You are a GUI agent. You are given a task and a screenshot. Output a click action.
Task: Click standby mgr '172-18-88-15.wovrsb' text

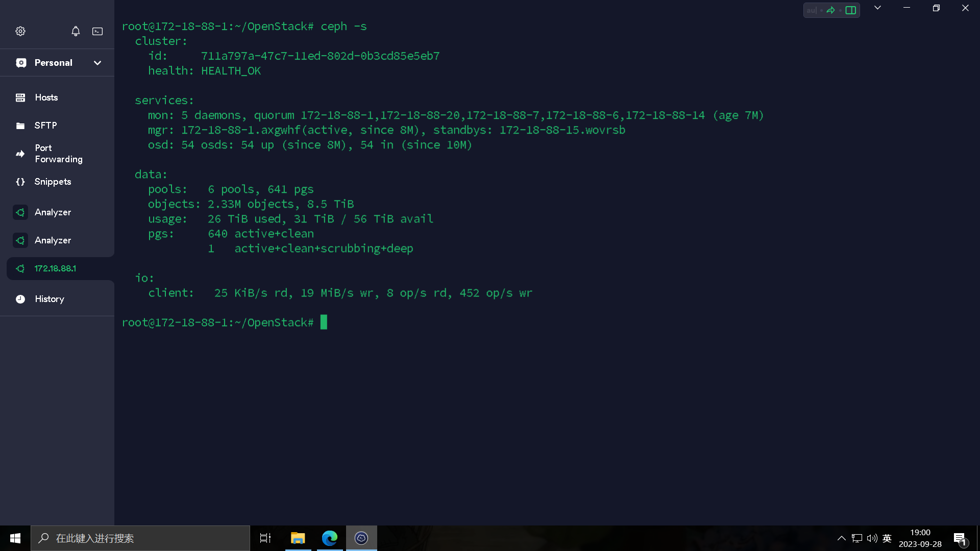pyautogui.click(x=562, y=130)
